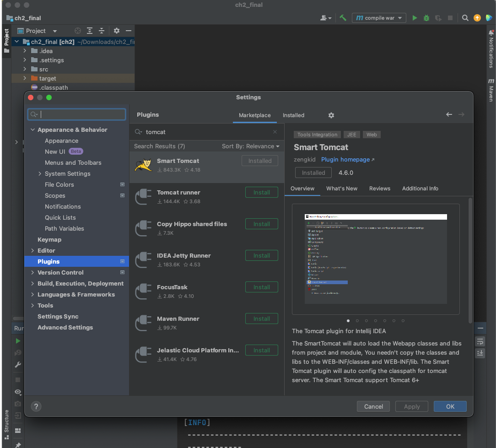Screen dimensions: 496x448
Task: Click the soft-wrap icon in Run console
Action: tap(480, 341)
